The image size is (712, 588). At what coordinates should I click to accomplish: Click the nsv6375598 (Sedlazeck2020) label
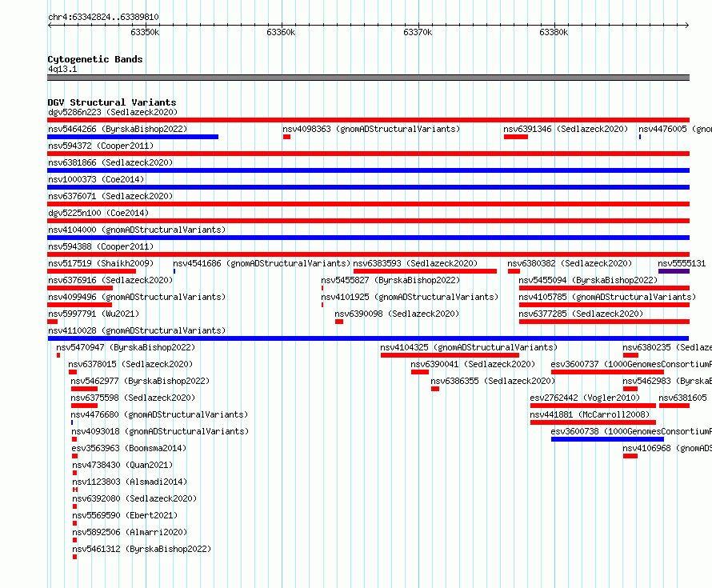pyautogui.click(x=133, y=398)
